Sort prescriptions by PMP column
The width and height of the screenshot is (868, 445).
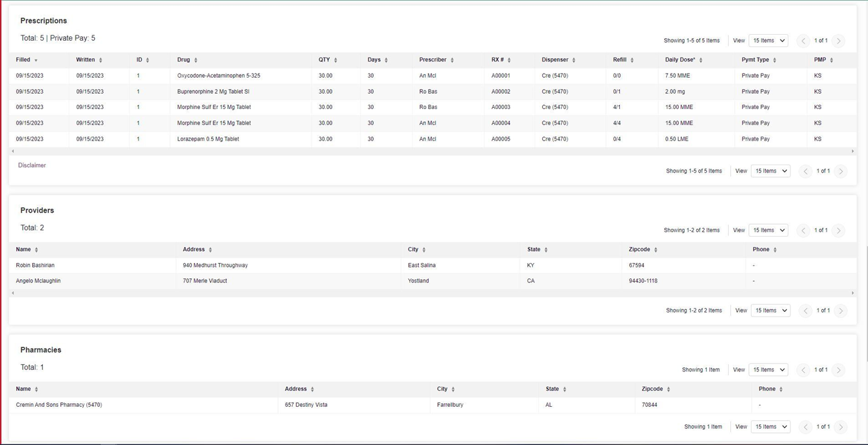point(823,60)
